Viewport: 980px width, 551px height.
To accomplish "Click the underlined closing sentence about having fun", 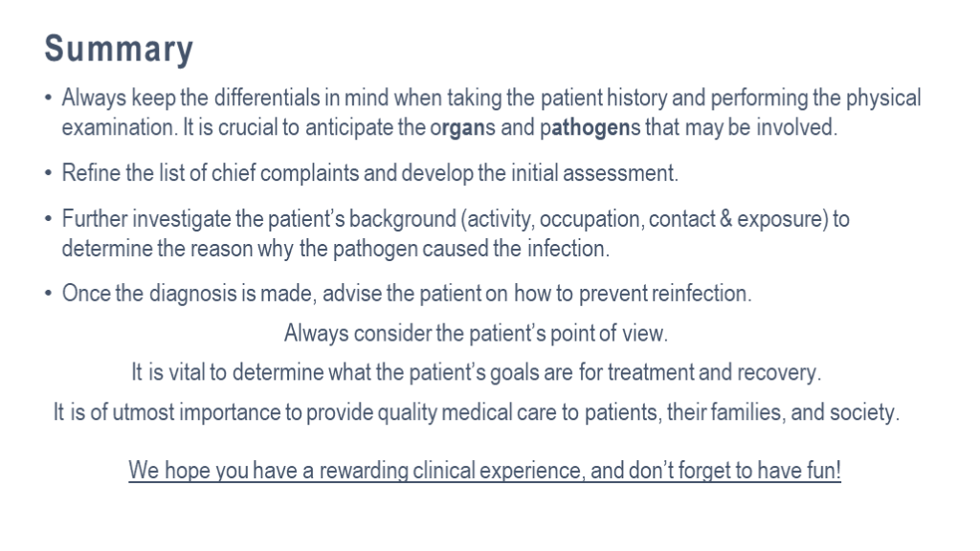I will (x=485, y=472).
